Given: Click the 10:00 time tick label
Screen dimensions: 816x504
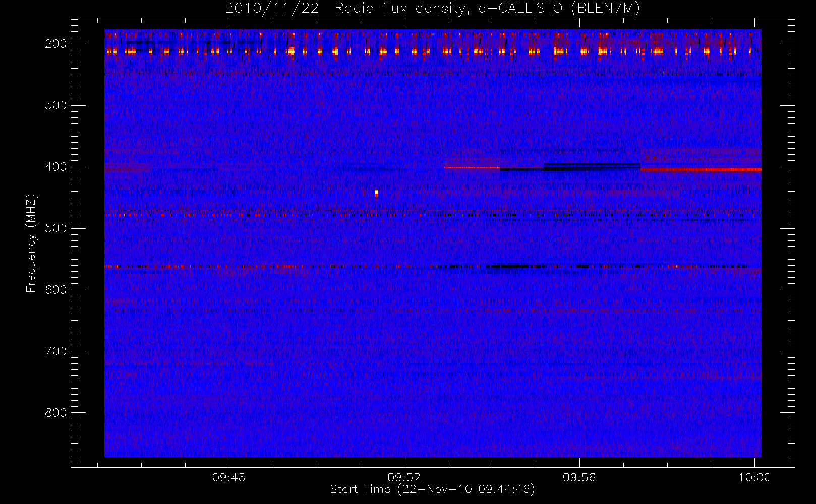Looking at the screenshot, I should 754,477.
